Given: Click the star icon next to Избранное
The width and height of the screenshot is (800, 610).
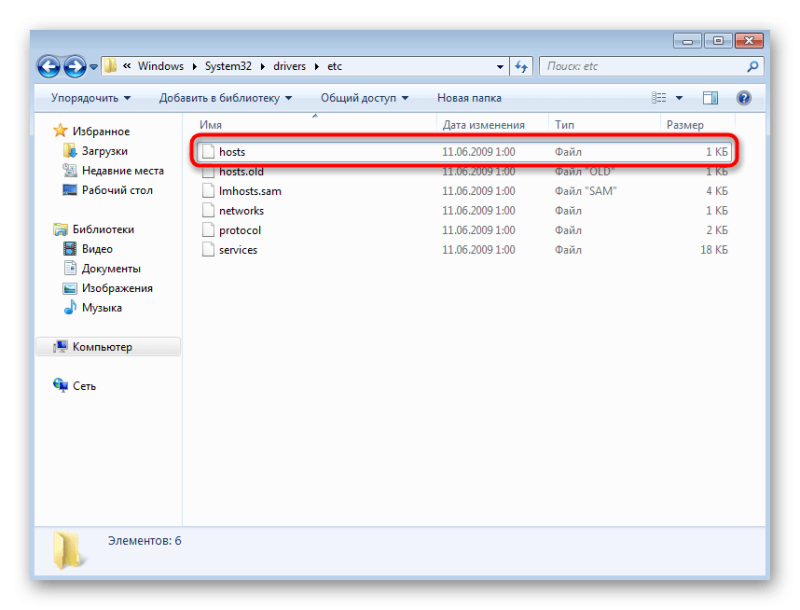Looking at the screenshot, I should (60, 131).
